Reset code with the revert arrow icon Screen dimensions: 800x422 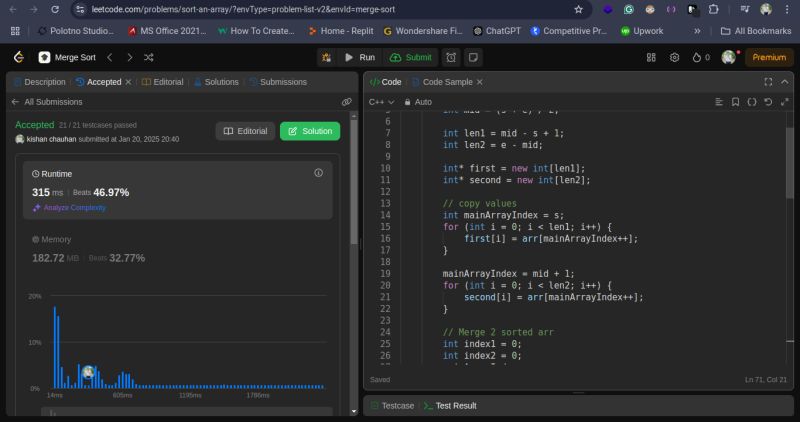tap(767, 102)
